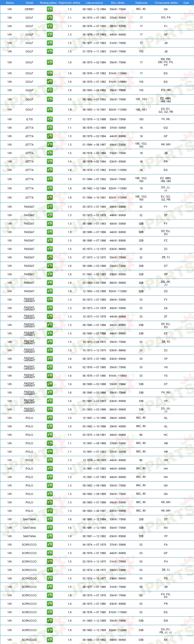Click the fuel icon in the SCIROCCO EW row
This screenshot has height=644, width=194.
click(x=50, y=621)
